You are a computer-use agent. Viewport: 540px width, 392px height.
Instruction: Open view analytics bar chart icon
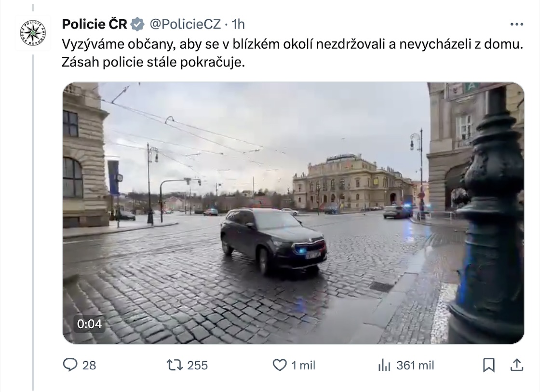point(384,365)
